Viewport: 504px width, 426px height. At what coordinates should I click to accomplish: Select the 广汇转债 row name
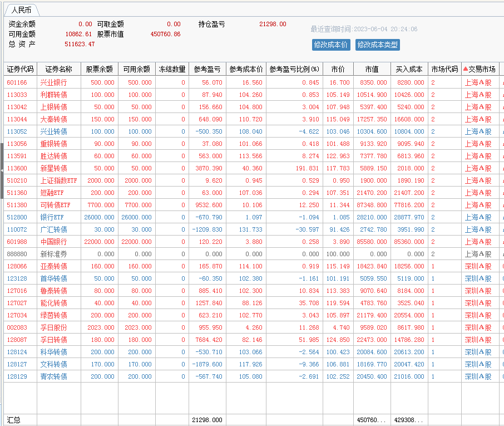click(53, 229)
